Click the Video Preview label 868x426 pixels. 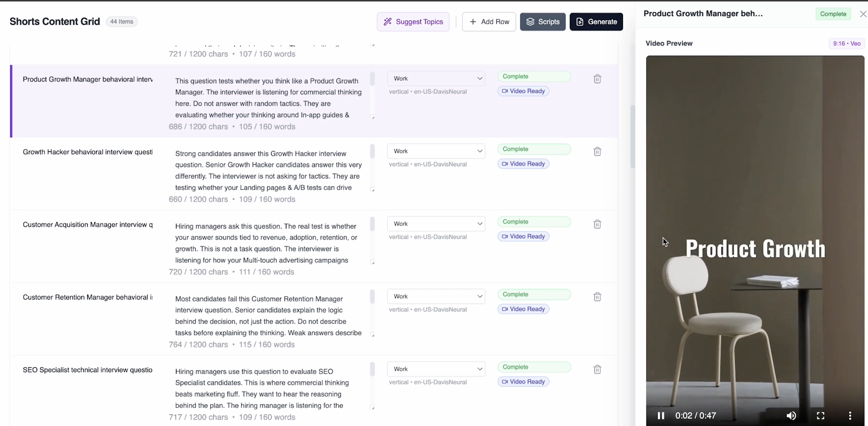point(669,43)
